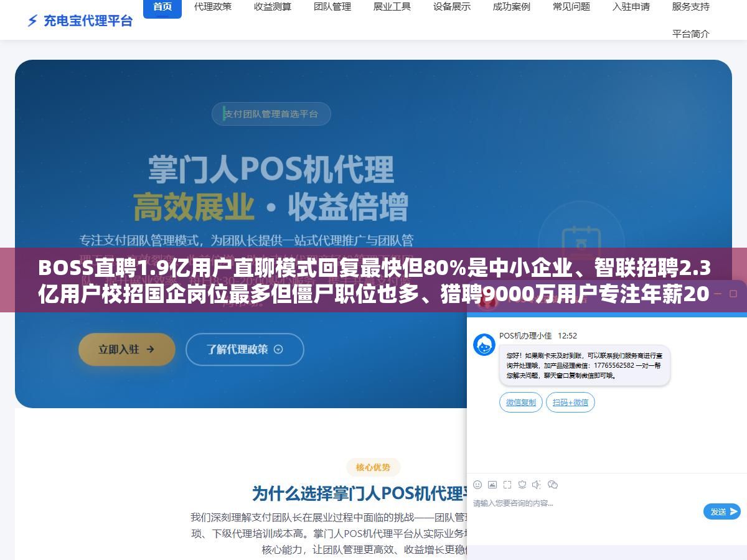Viewport: 747px width, 560px height.
Task: Open the 团队管理 menu item
Action: (x=332, y=7)
